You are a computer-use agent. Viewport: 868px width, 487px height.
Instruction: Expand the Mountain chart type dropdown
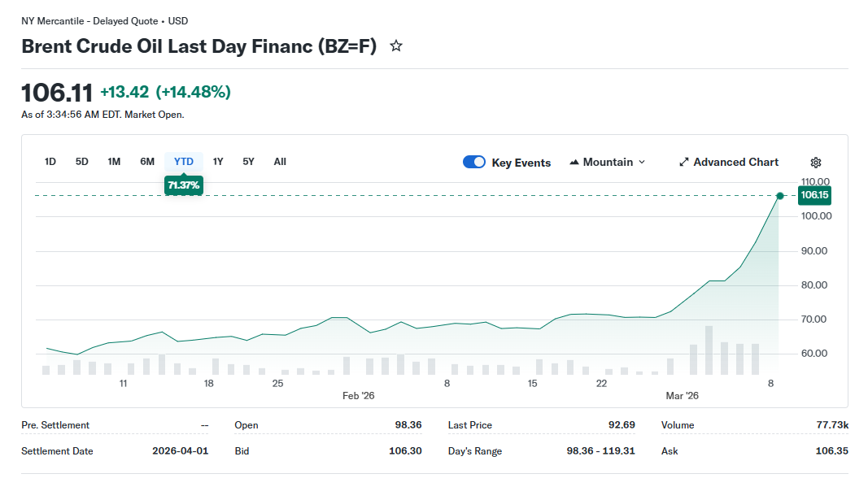641,163
